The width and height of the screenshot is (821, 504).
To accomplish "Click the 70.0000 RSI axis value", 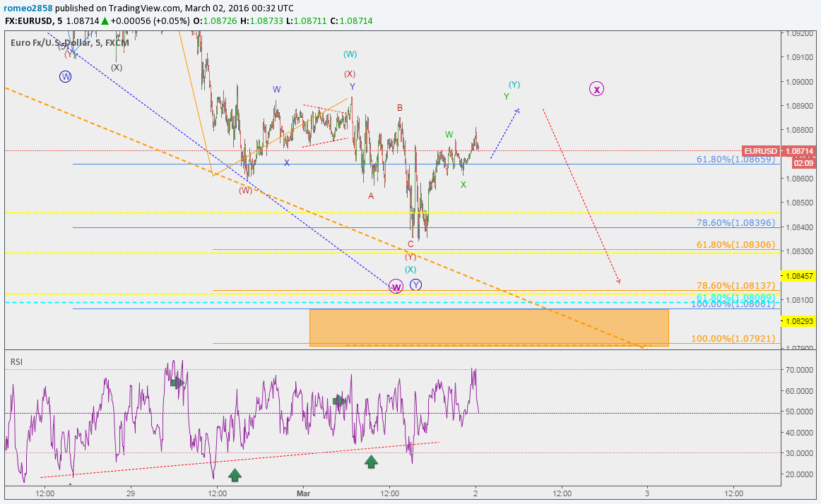I will [x=798, y=369].
